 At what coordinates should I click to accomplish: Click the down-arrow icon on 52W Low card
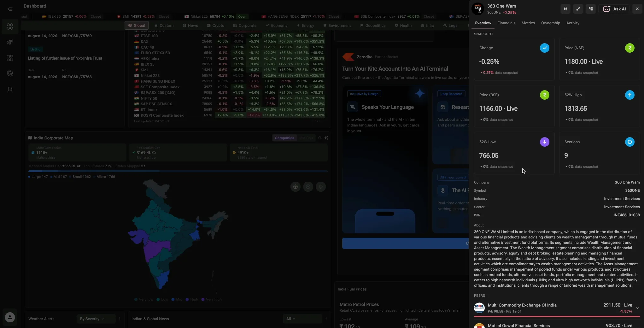click(544, 142)
